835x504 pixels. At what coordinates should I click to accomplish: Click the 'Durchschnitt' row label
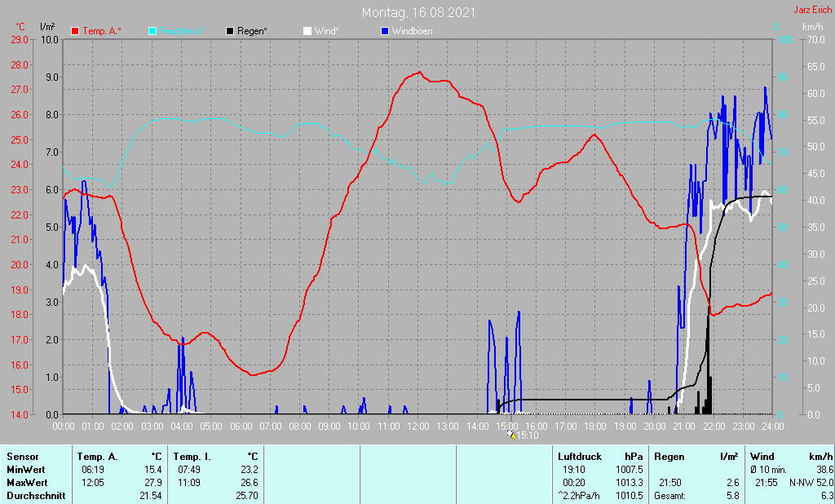pos(36,496)
